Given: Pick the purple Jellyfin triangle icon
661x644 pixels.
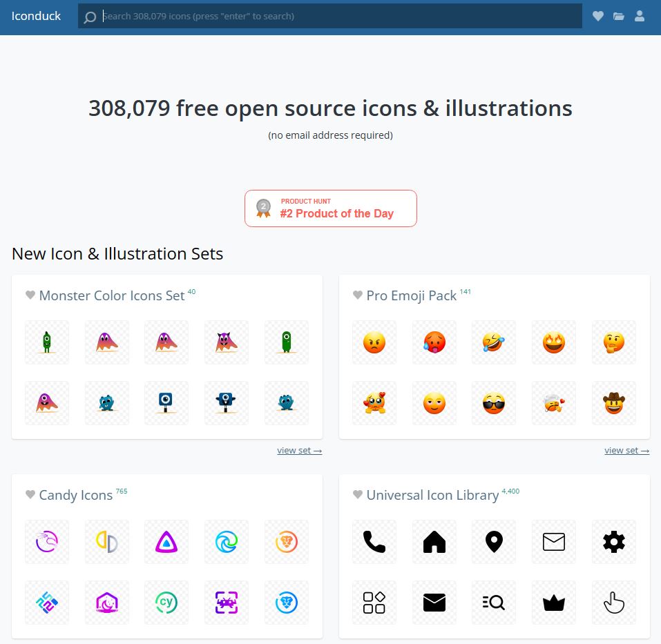Looking at the screenshot, I should click(x=166, y=542).
